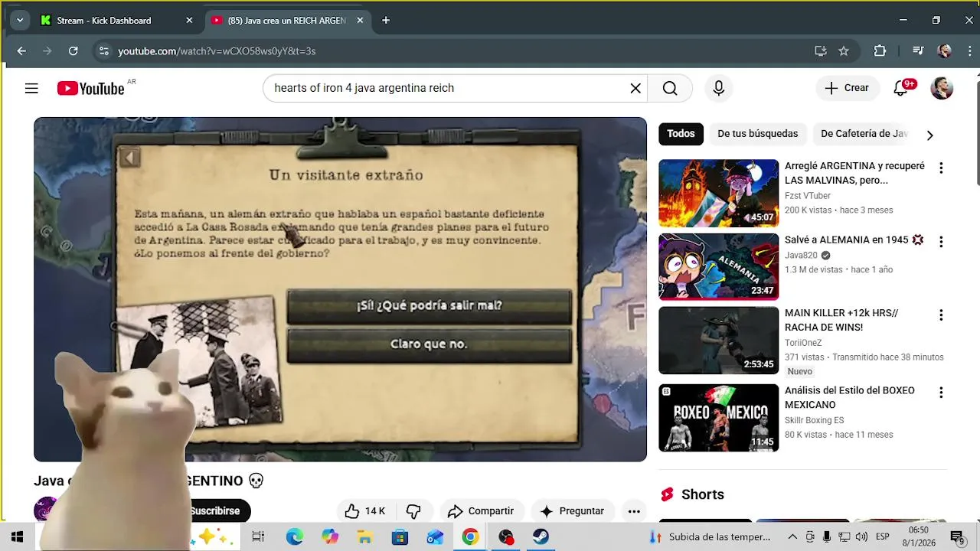
Task: Open options for BOXEO MEXICANO video
Action: click(x=941, y=392)
